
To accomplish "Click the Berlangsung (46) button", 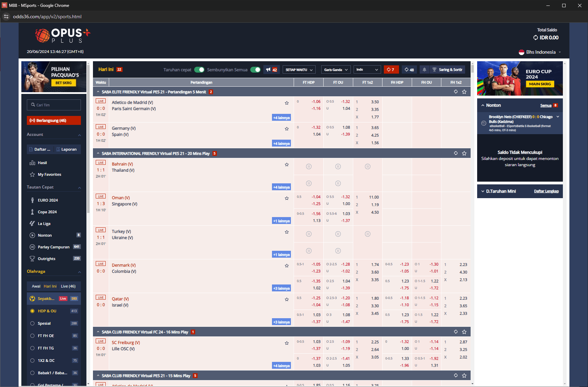I will [54, 120].
